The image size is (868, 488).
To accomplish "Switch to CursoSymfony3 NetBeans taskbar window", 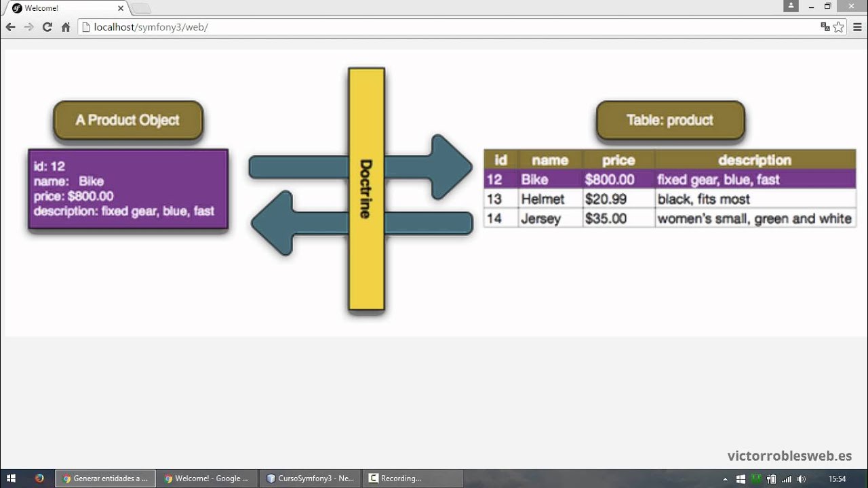I will coord(311,479).
